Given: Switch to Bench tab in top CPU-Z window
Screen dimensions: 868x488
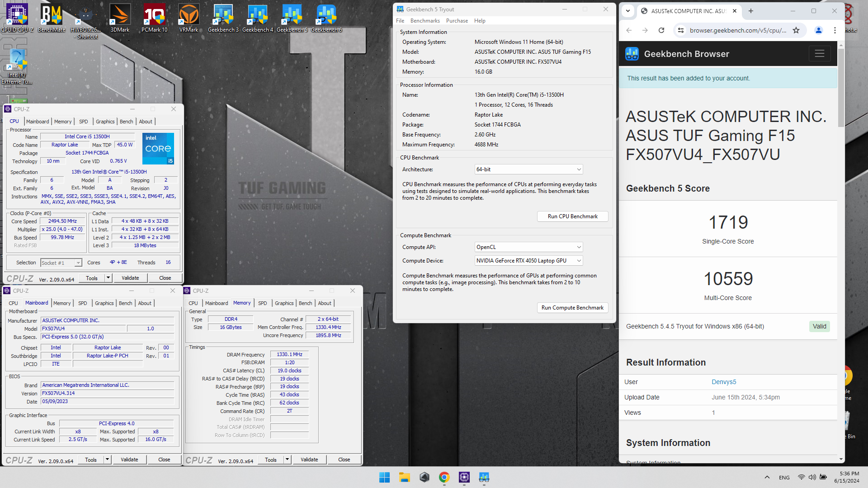Looking at the screenshot, I should click(x=126, y=122).
